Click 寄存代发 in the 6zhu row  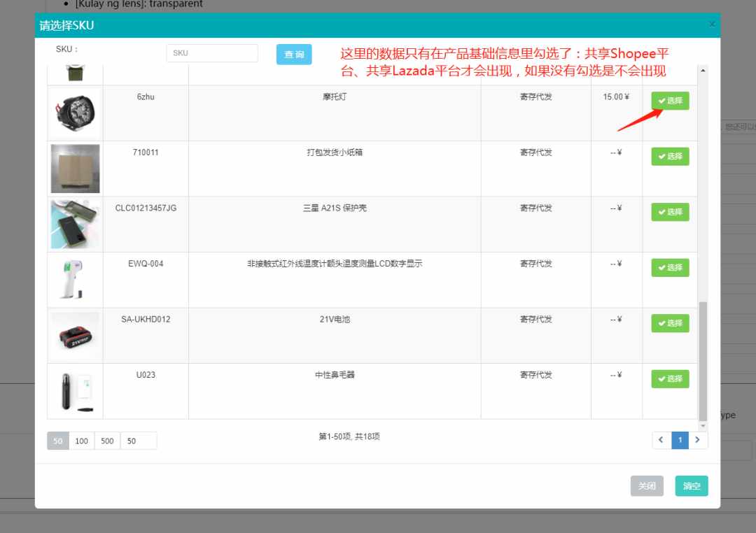pos(535,97)
